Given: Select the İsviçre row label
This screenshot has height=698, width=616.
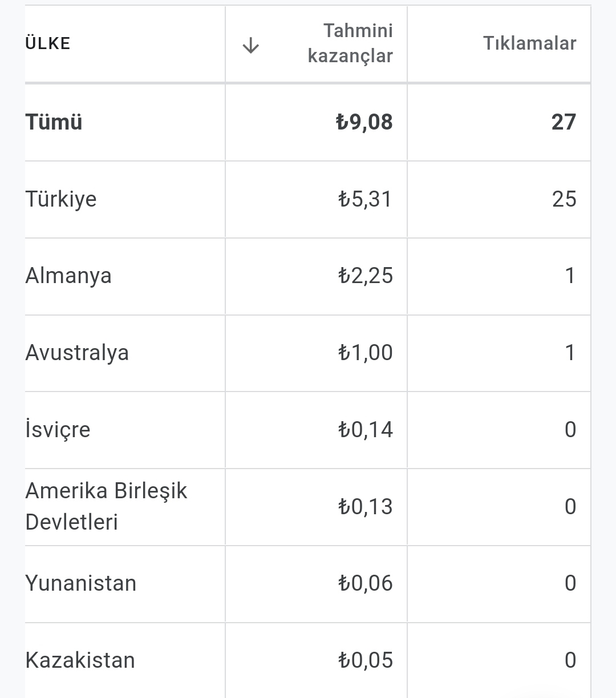Looking at the screenshot, I should tap(58, 429).
